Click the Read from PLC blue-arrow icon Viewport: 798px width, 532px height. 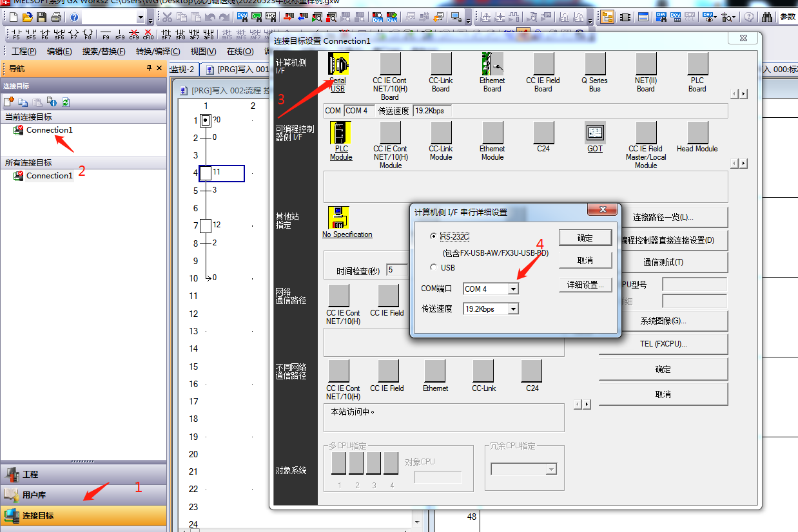[x=303, y=17]
